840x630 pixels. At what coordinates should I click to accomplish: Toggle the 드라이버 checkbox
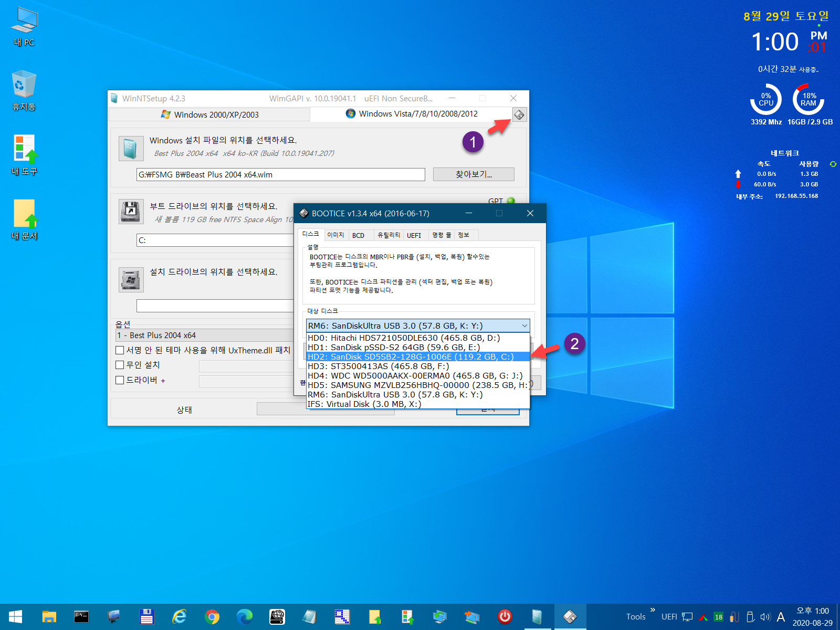click(120, 380)
